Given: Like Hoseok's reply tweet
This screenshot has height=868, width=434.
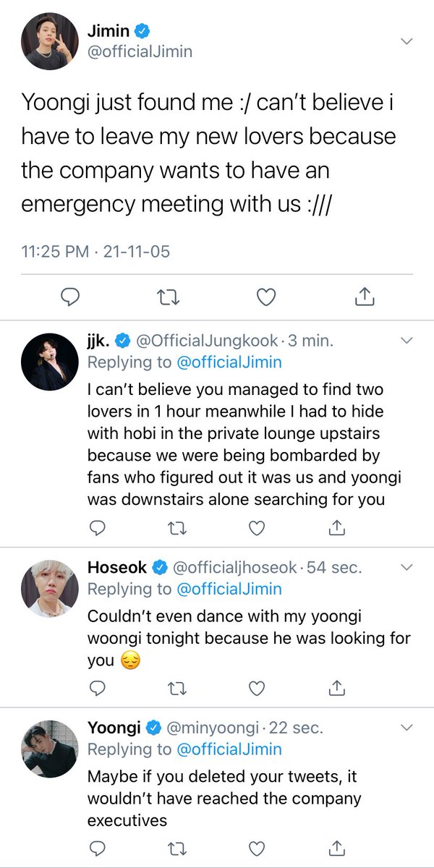Looking at the screenshot, I should 256,689.
